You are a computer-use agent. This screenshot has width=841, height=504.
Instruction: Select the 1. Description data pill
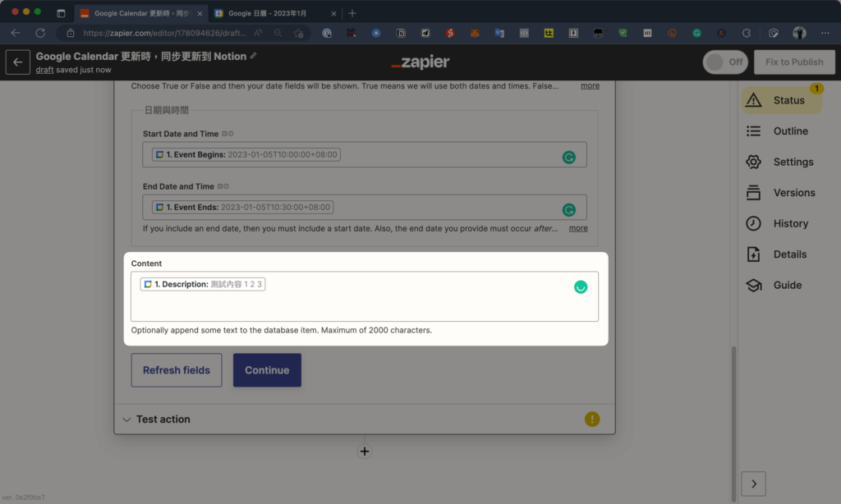pos(203,284)
